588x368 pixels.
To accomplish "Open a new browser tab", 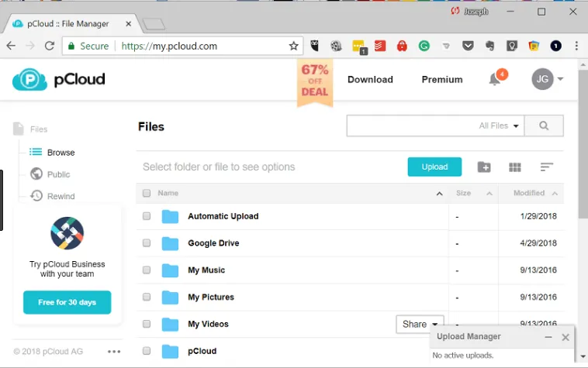I will (154, 24).
